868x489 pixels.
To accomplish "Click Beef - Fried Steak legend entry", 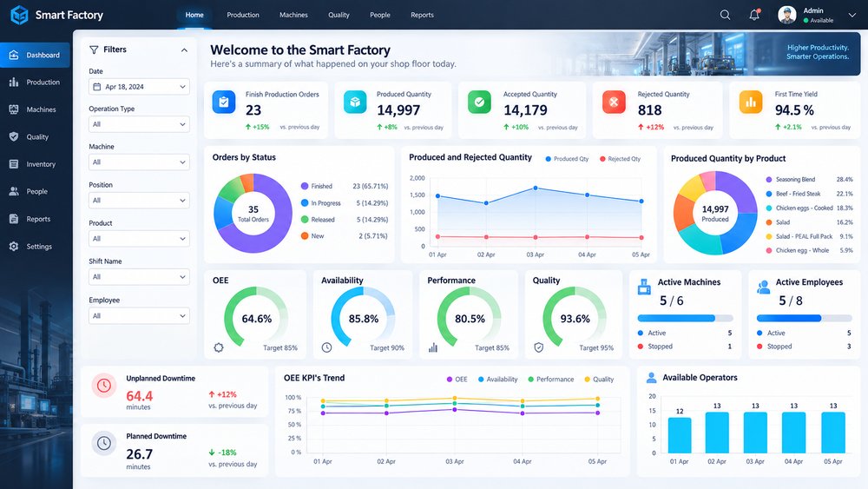I will (x=793, y=194).
